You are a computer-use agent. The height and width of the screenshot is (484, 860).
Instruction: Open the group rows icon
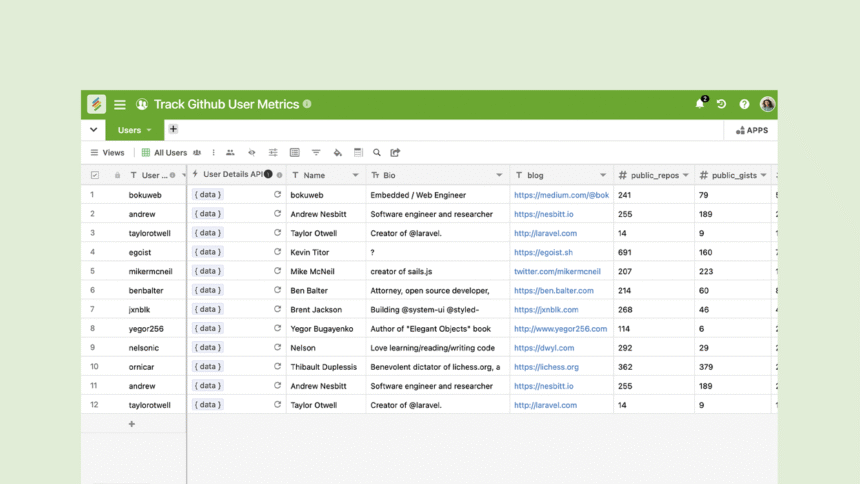[x=295, y=153]
